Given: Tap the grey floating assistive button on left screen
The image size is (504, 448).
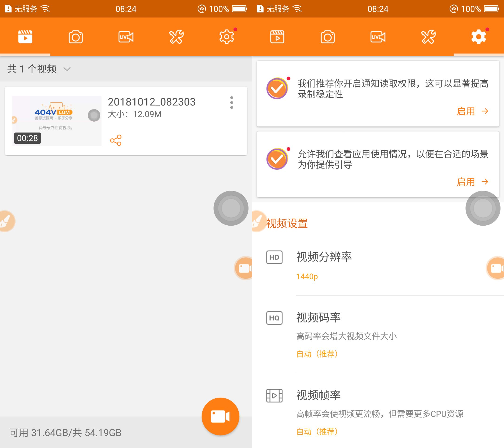Looking at the screenshot, I should 231,208.
